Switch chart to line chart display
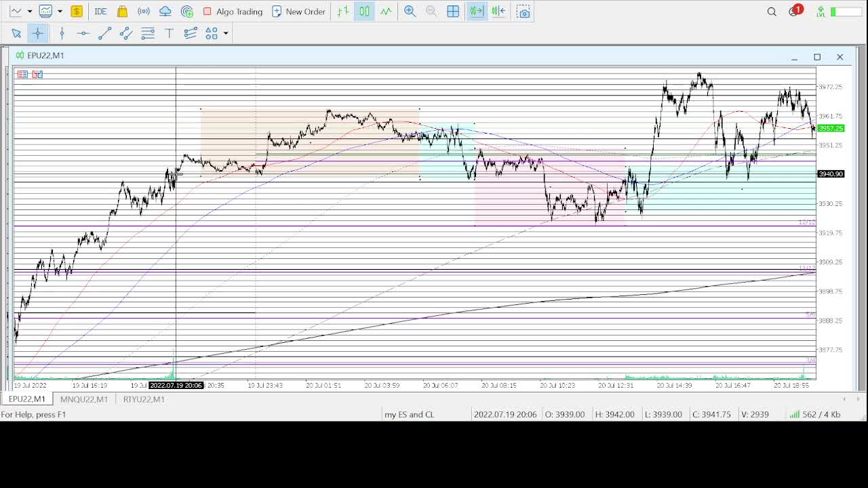The width and height of the screenshot is (868, 488). click(386, 12)
